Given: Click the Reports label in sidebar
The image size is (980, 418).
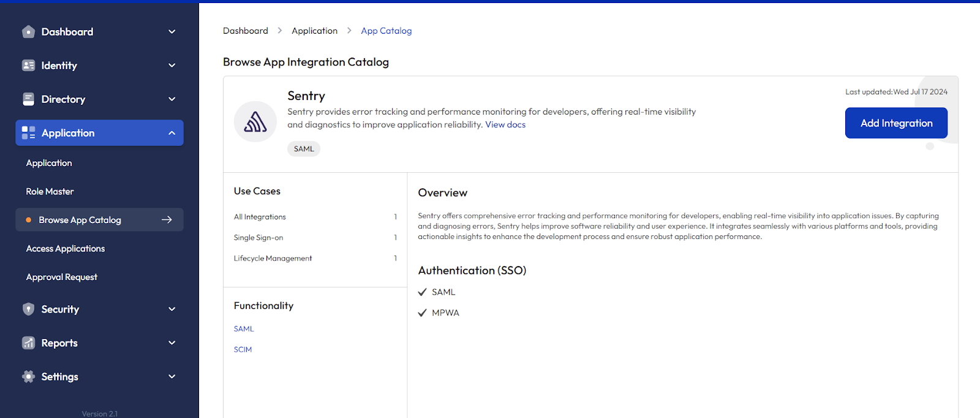Looking at the screenshot, I should (x=59, y=343).
